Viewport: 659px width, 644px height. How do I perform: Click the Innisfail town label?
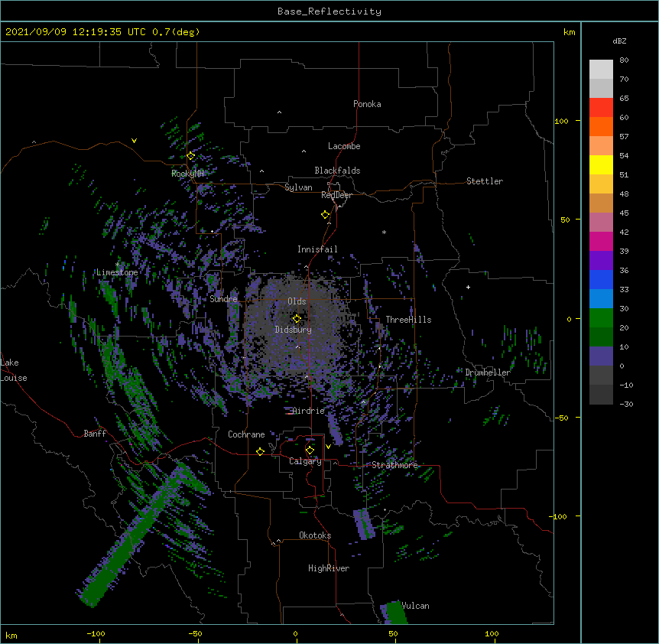[x=317, y=249]
